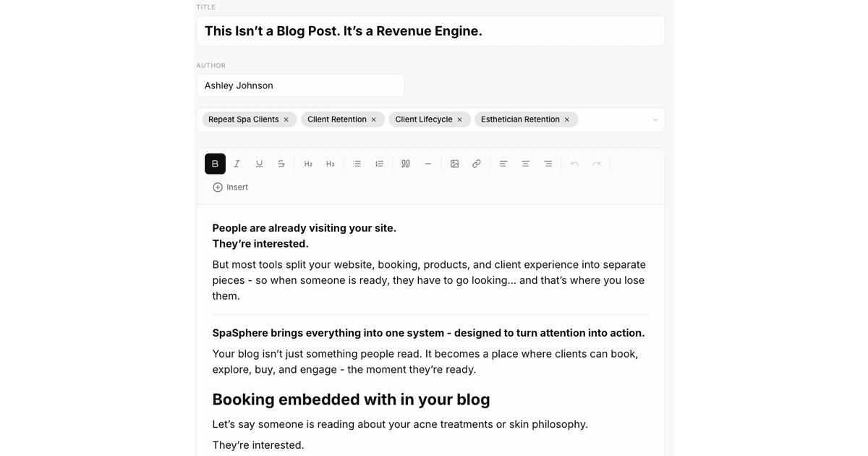Set paragraph to Heading 3 (H3)
This screenshot has height=456, width=868.
[330, 164]
